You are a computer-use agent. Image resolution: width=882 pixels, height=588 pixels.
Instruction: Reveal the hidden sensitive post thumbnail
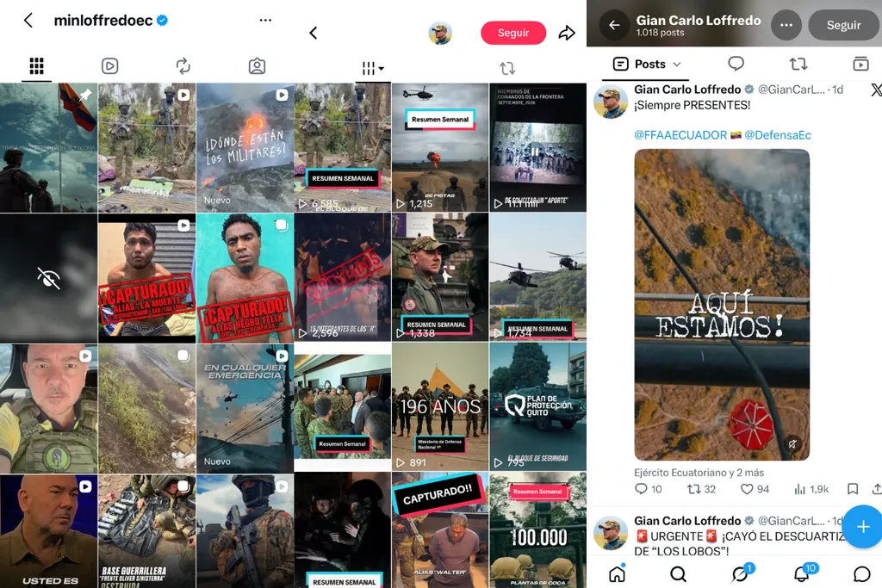point(48,278)
